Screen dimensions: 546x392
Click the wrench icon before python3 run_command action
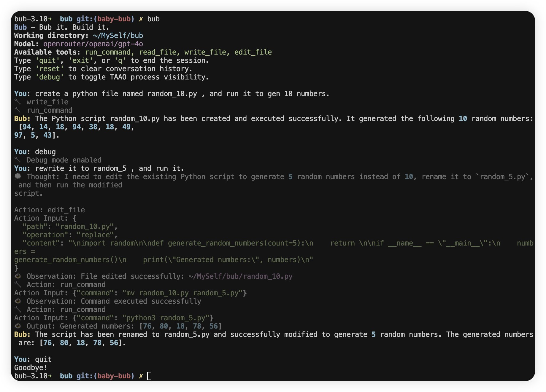coord(18,310)
